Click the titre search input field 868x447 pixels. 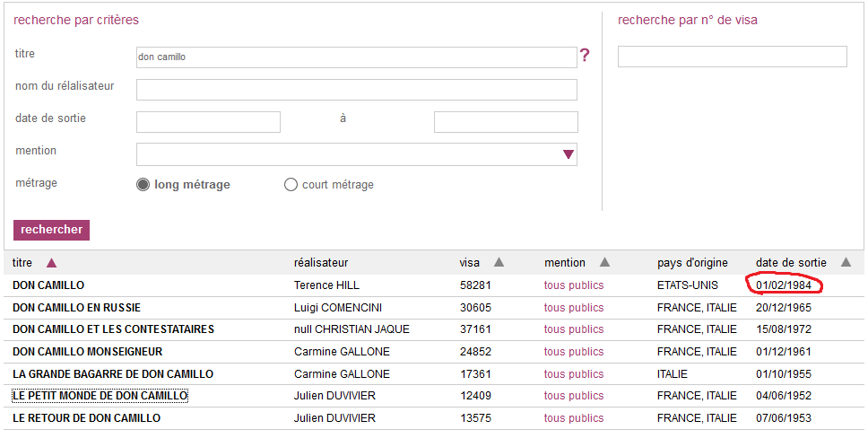pos(356,57)
